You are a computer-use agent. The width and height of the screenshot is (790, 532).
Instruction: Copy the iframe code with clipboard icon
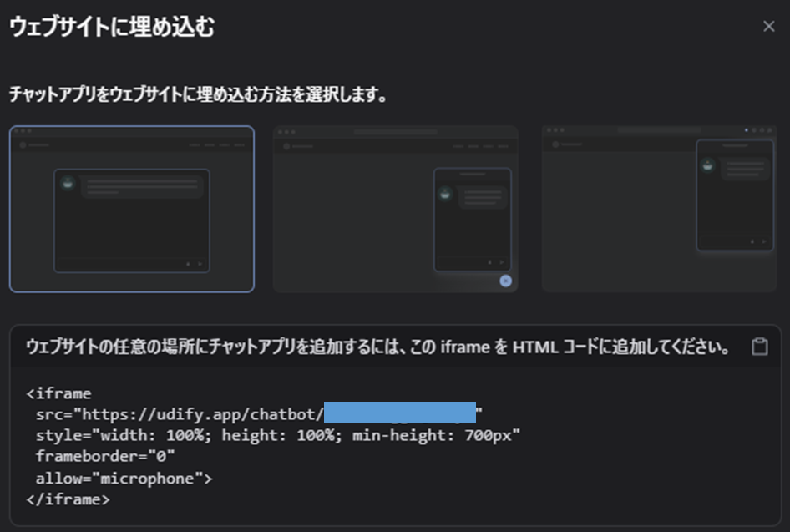[x=759, y=347]
